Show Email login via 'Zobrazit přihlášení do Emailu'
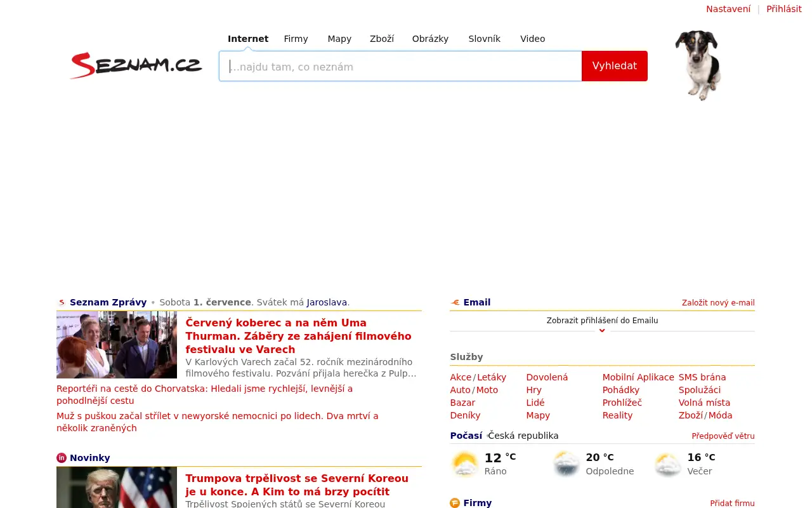This screenshot has width=812, height=508. tap(602, 321)
